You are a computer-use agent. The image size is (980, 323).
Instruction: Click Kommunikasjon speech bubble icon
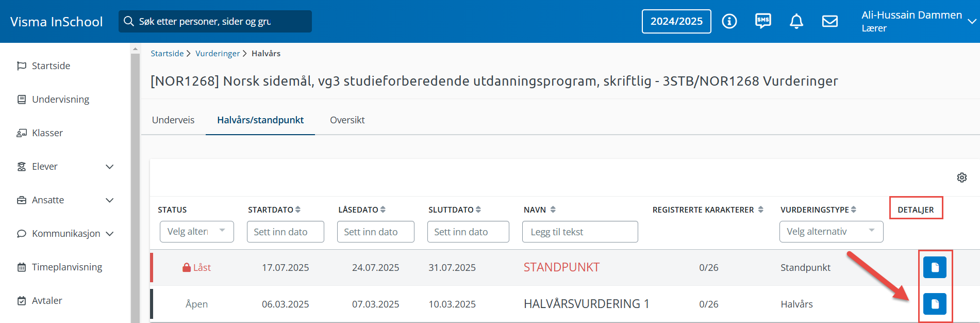point(22,233)
